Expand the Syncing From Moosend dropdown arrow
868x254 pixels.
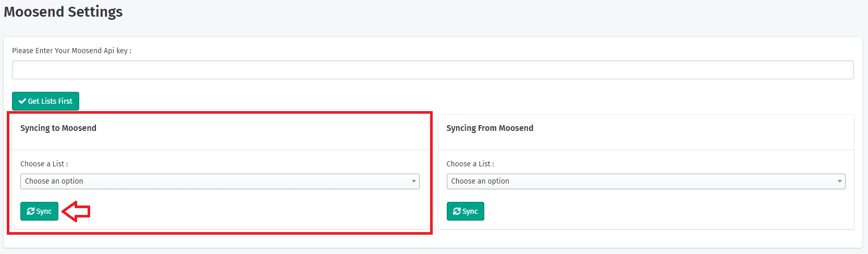839,182
